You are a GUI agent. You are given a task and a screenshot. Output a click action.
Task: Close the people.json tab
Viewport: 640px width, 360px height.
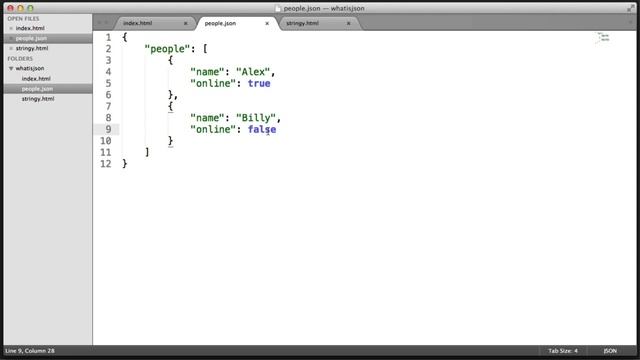click(267, 23)
